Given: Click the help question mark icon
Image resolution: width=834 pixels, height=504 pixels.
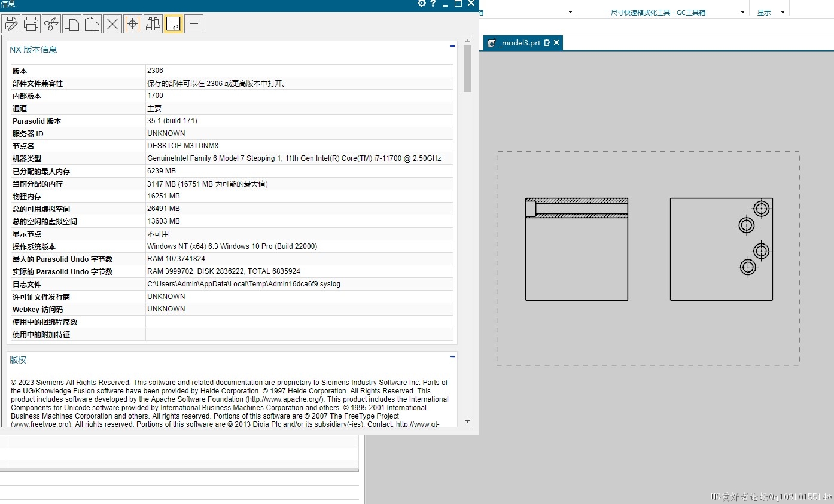Looking at the screenshot, I should point(433,4).
